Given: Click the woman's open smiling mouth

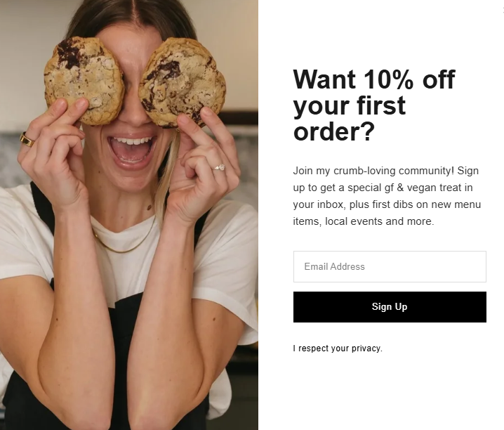Looking at the screenshot, I should coord(131,150).
